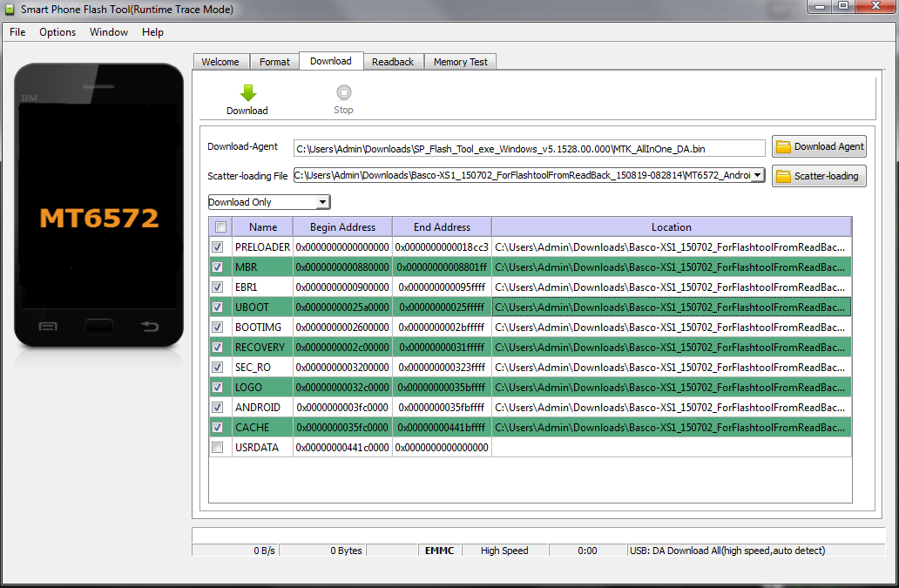The image size is (899, 588).
Task: Uncheck the PRELOADER partition checkbox
Action: point(218,247)
